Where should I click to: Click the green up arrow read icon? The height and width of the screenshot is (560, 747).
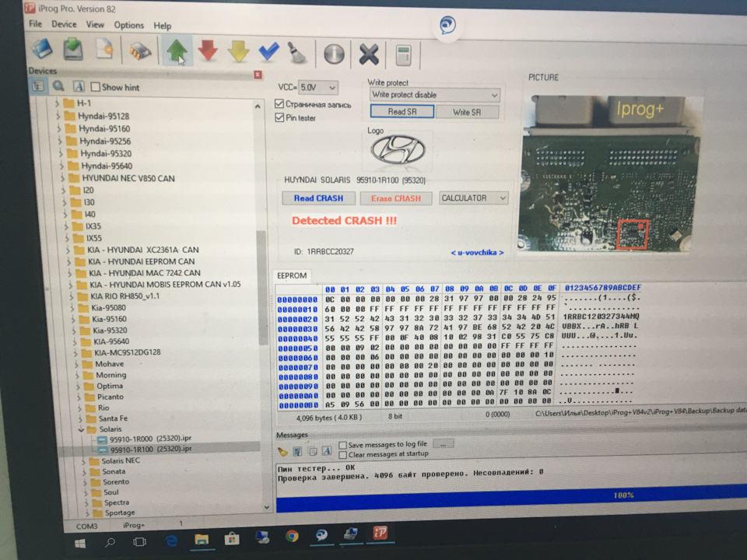177,51
